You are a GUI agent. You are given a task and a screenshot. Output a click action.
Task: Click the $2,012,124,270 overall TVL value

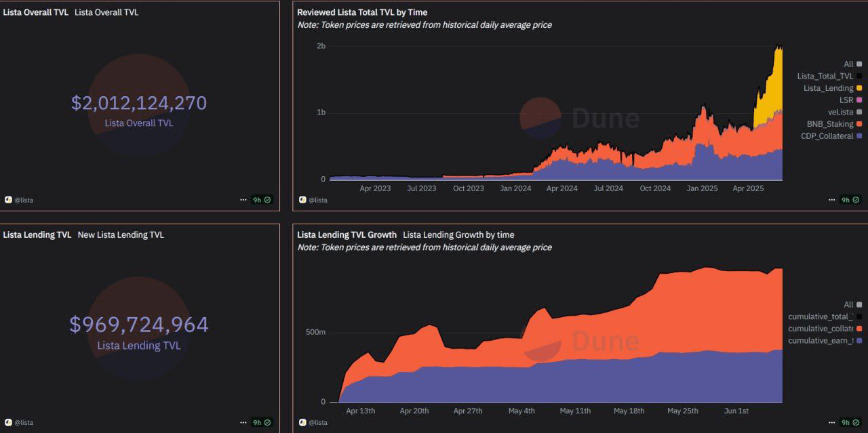(x=139, y=103)
